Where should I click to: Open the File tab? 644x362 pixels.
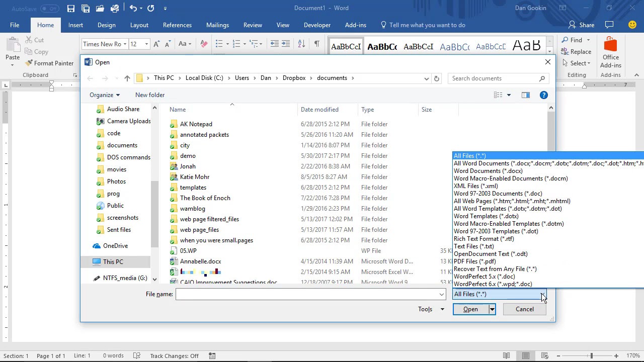pos(15,25)
